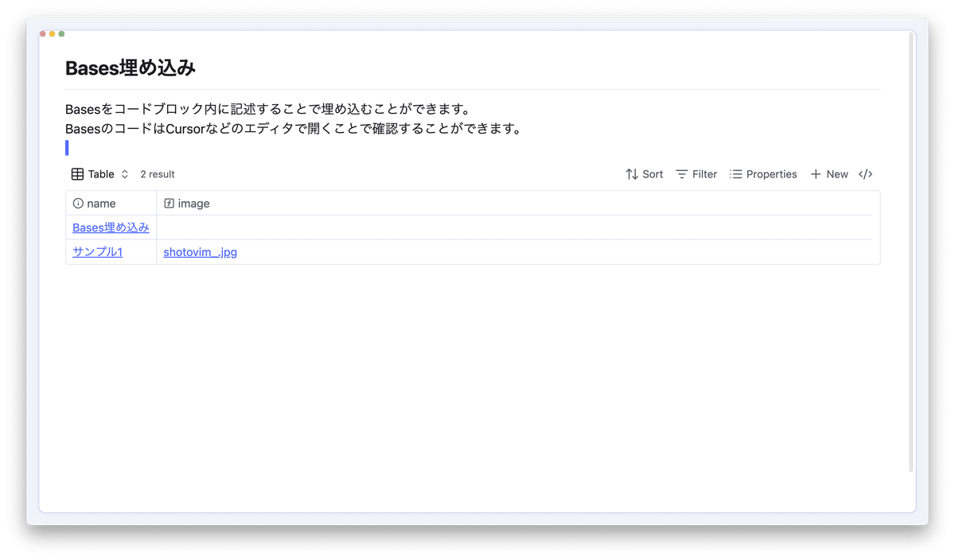Open the Properties configuration icon
Viewport: 955px width, 560px height.
point(736,173)
